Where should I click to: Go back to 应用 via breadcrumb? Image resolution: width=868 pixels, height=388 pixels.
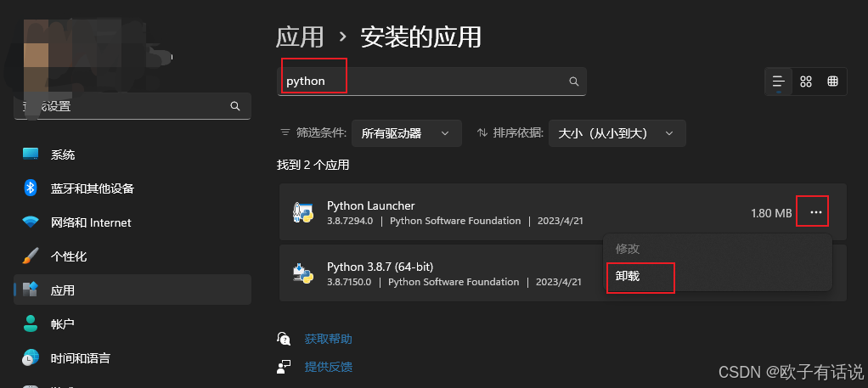(300, 37)
